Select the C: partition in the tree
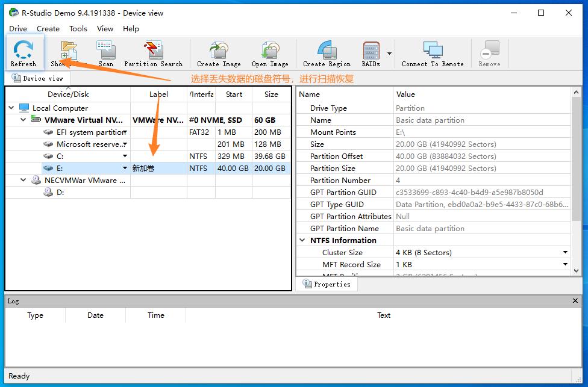 tap(60, 156)
